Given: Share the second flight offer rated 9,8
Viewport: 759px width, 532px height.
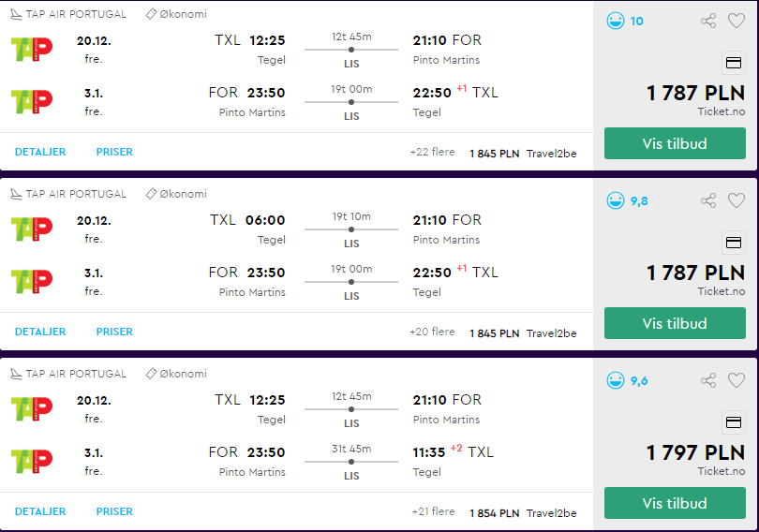Looking at the screenshot, I should pyautogui.click(x=708, y=200).
